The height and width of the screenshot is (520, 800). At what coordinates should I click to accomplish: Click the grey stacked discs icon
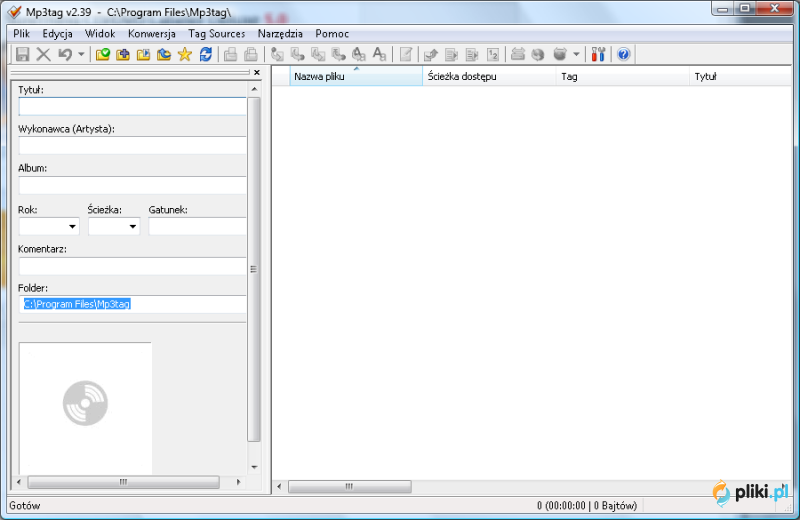(x=518, y=54)
